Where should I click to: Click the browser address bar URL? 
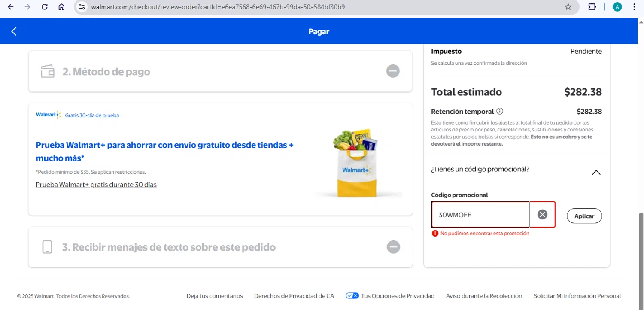(218, 7)
